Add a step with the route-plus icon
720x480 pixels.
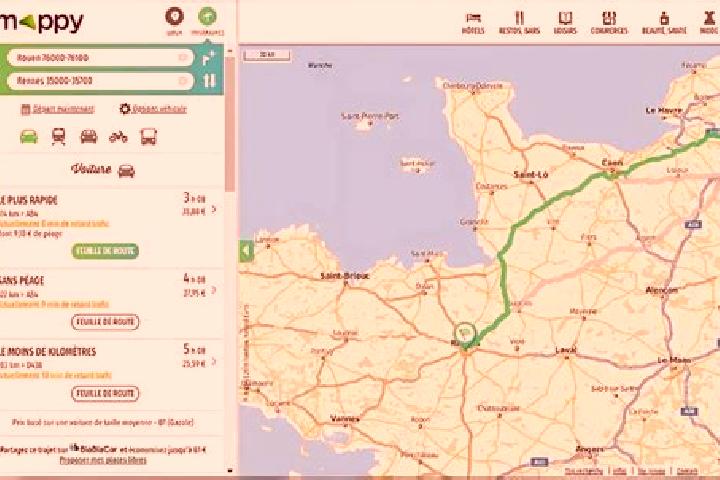pyautogui.click(x=209, y=58)
